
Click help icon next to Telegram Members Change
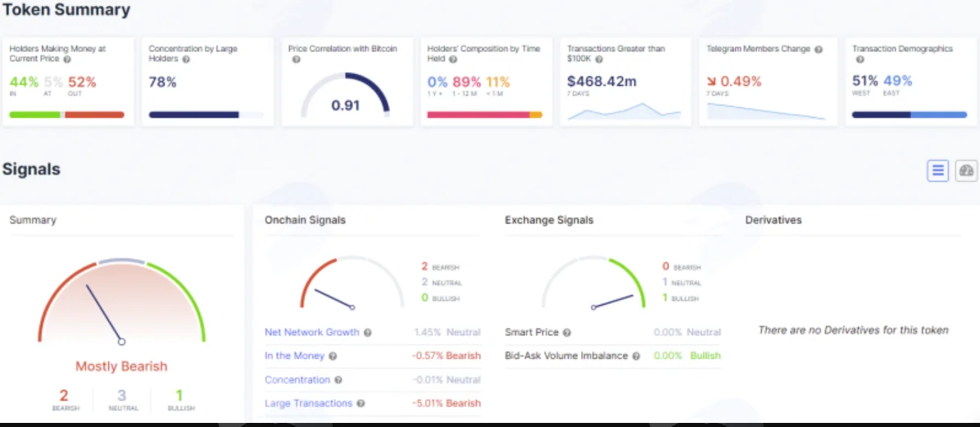coord(819,48)
